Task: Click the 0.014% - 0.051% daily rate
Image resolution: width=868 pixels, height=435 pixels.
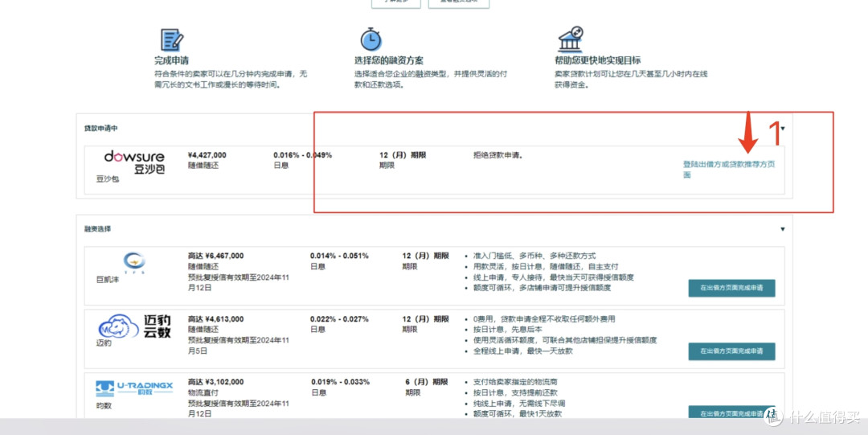Action: click(x=339, y=256)
